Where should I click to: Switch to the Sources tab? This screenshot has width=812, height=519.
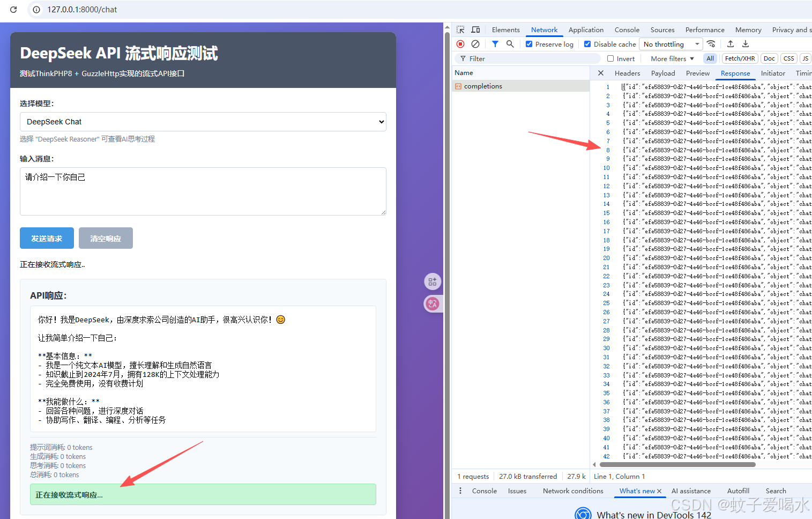click(662, 29)
